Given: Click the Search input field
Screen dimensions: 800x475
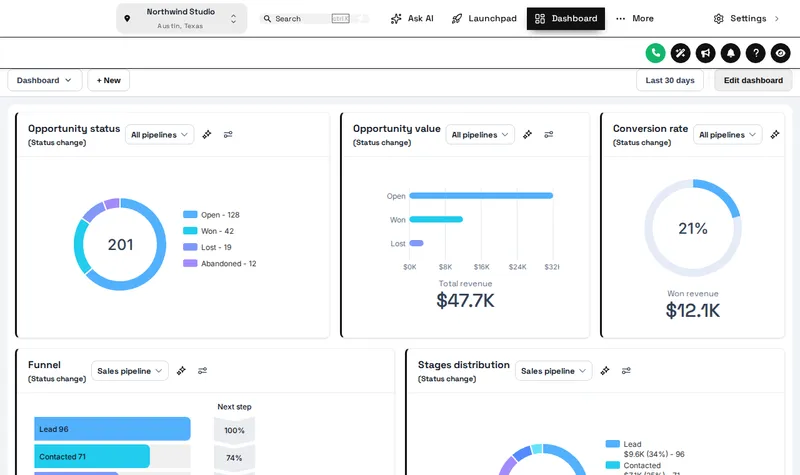Looking at the screenshot, I should tap(313, 19).
